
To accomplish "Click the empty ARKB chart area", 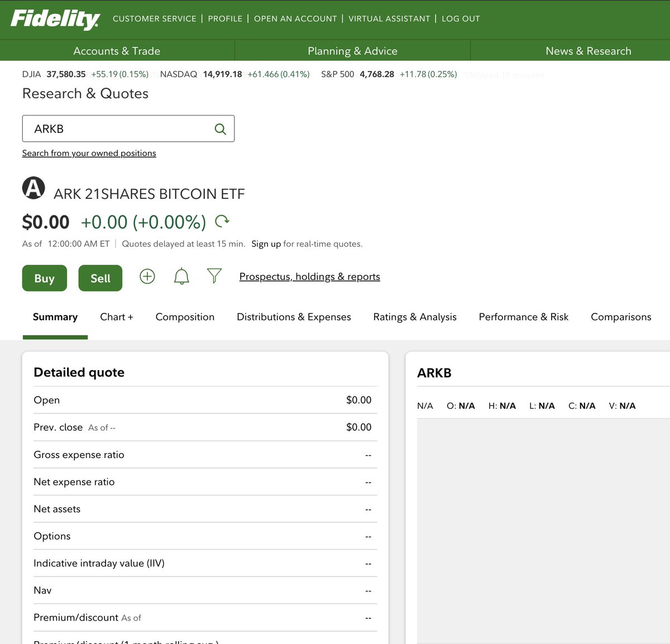I will click(543, 531).
